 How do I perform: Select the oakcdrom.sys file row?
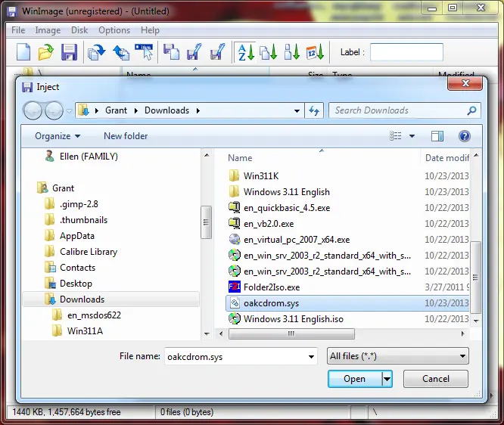point(347,303)
